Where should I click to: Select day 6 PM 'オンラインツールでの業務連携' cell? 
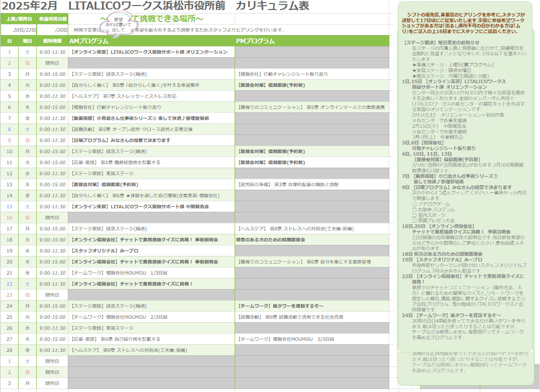click(312, 107)
